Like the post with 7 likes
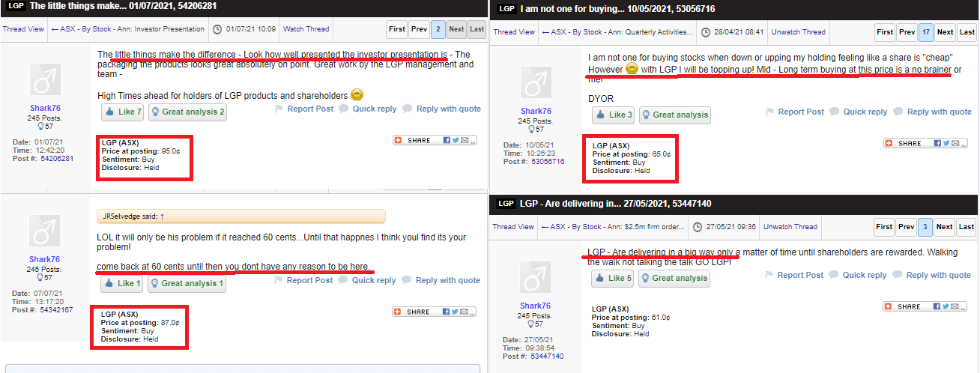 (x=122, y=112)
